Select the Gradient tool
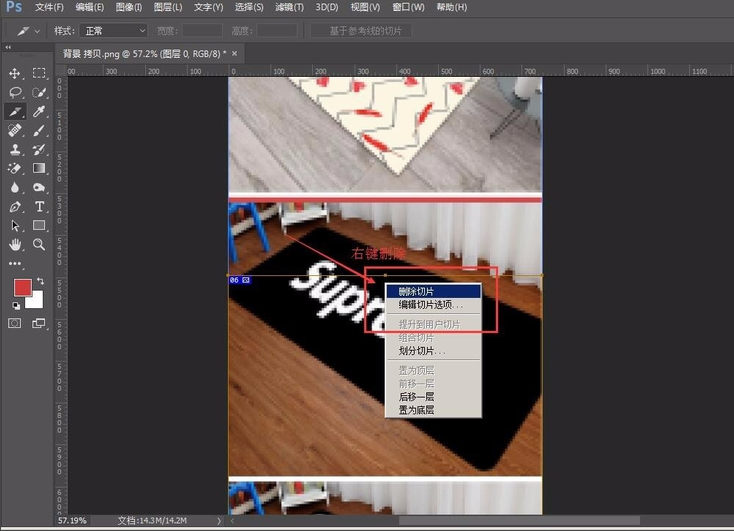 click(39, 169)
